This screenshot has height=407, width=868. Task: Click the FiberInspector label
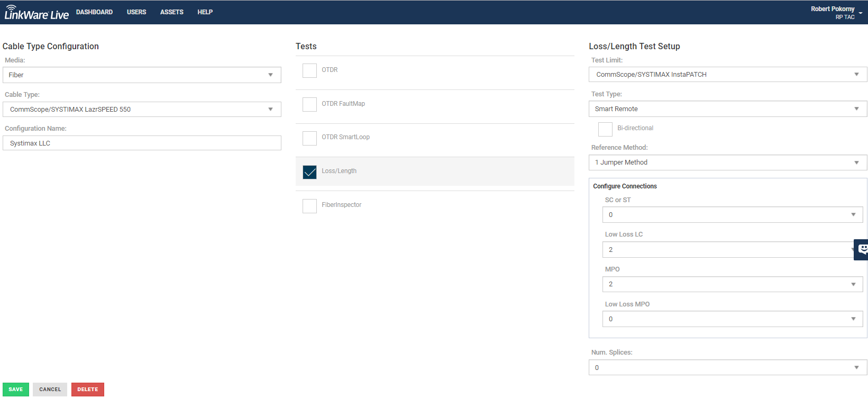tap(342, 205)
